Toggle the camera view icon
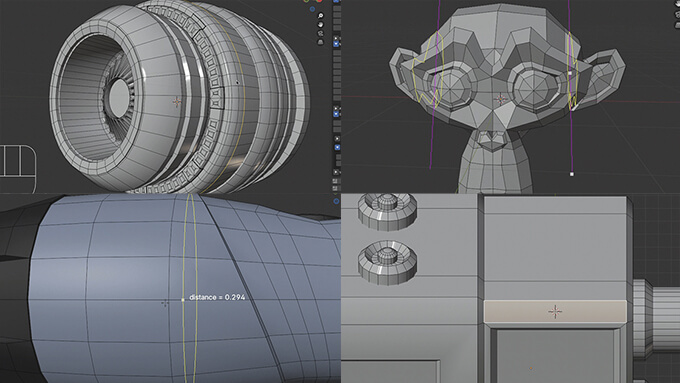The image size is (680, 383). point(320,33)
